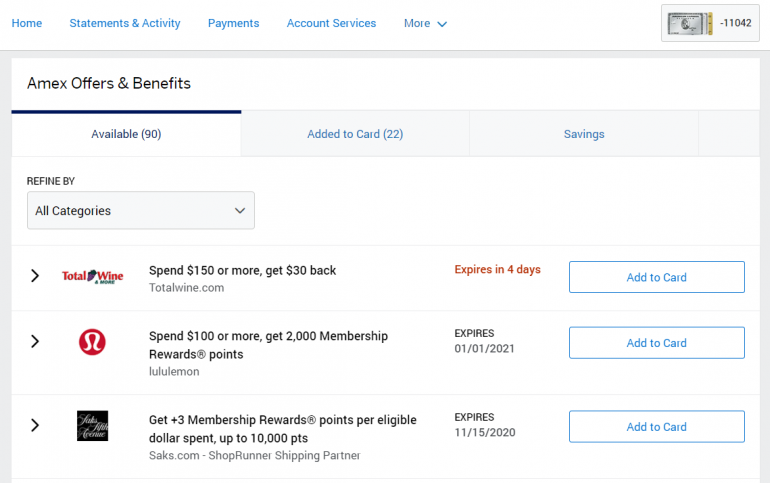The height and width of the screenshot is (483, 770).
Task: Open the Payments menu item
Action: [233, 23]
